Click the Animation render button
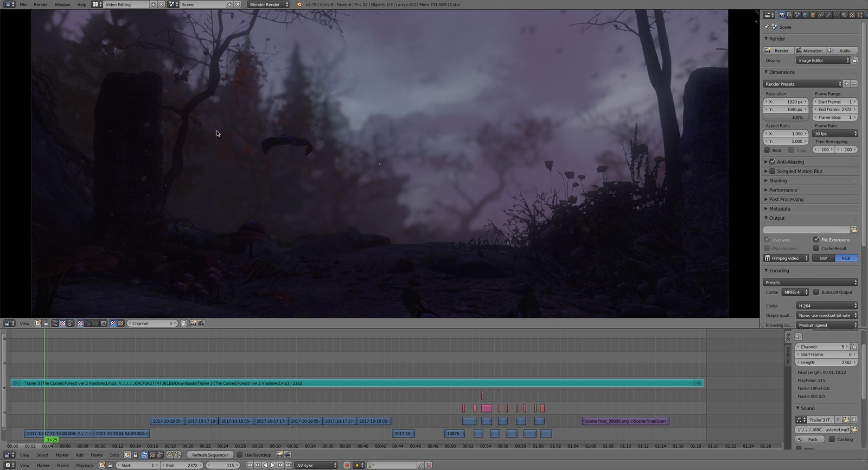The width and height of the screenshot is (868, 470). tap(810, 50)
